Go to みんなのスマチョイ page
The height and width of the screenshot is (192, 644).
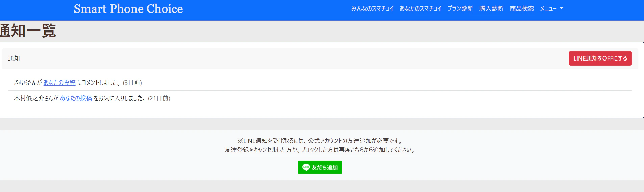tap(372, 9)
